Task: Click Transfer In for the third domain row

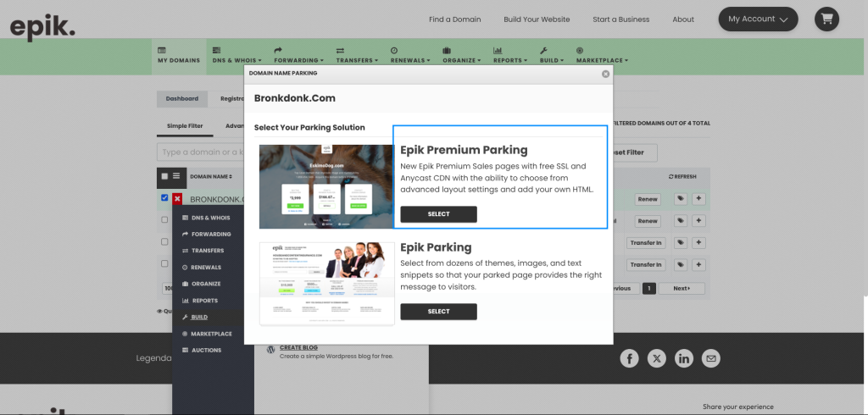Action: 646,243
